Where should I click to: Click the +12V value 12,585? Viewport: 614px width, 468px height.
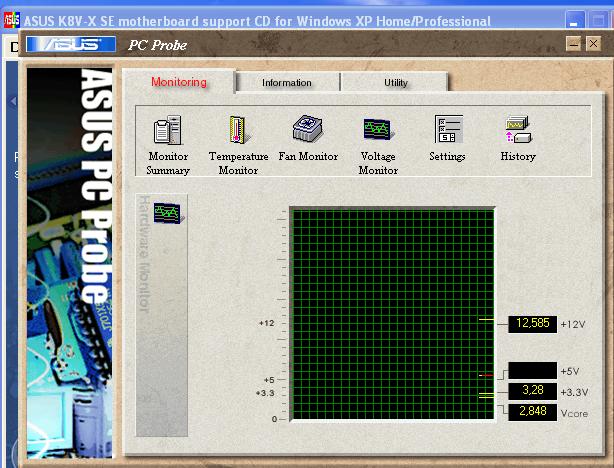click(533, 324)
